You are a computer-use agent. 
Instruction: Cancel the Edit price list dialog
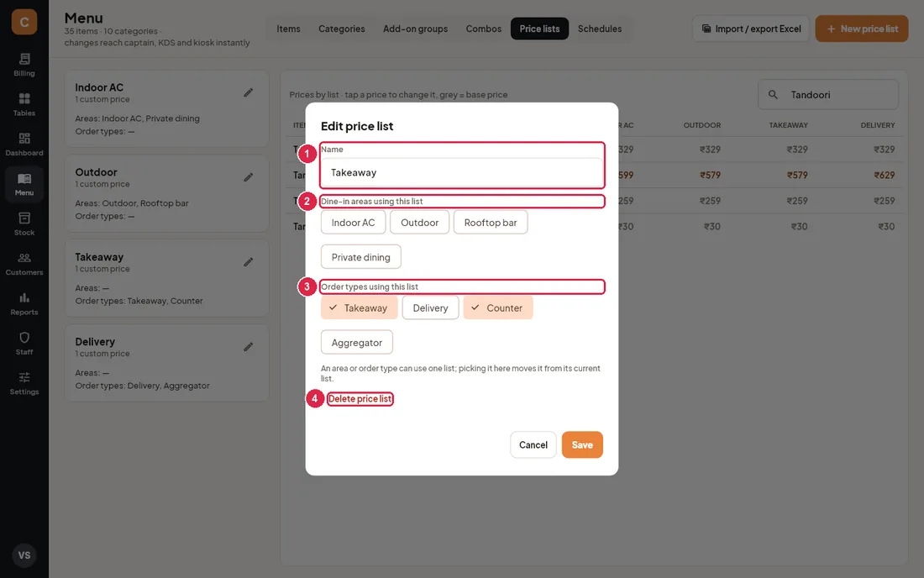[x=533, y=445]
